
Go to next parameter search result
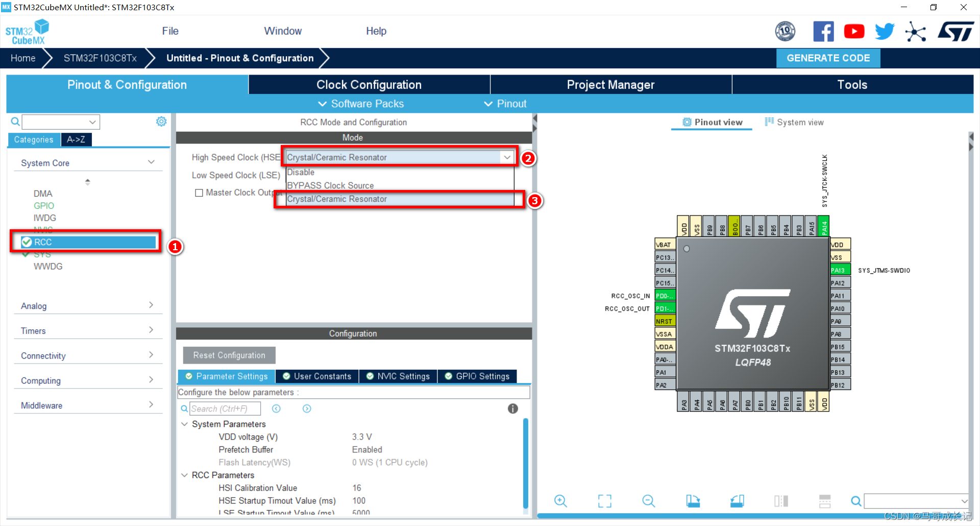pos(307,409)
